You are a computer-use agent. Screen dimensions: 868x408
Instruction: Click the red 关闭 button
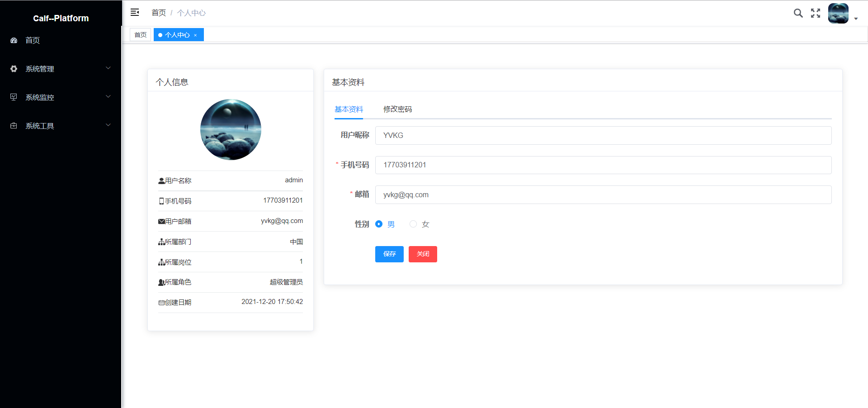(423, 254)
